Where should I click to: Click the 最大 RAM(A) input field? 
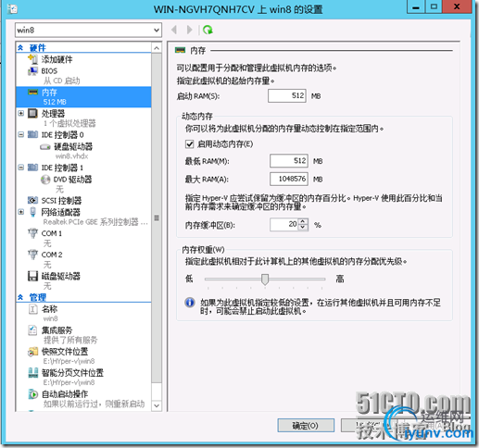coord(289,179)
